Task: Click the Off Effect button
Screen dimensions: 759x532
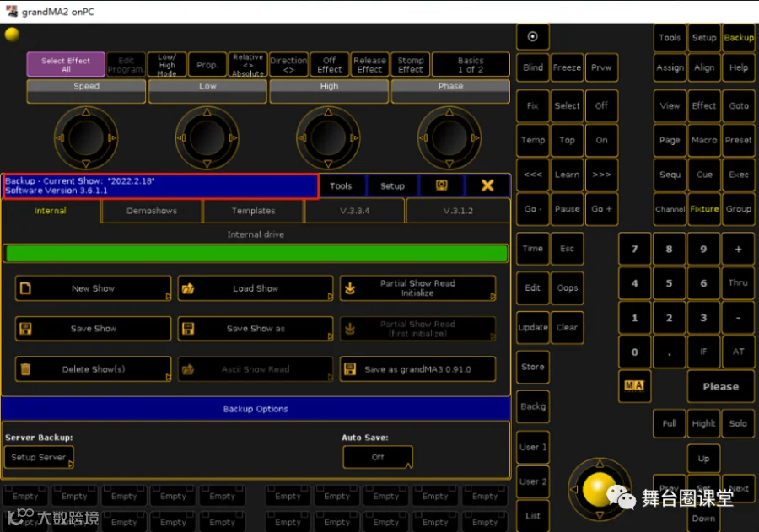Action: [x=329, y=64]
